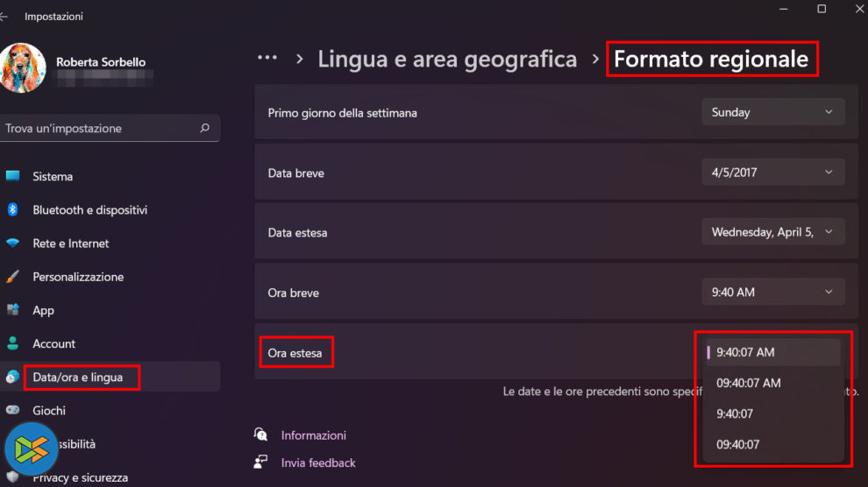
Task: Click the Invia feedback link
Action: click(318, 462)
